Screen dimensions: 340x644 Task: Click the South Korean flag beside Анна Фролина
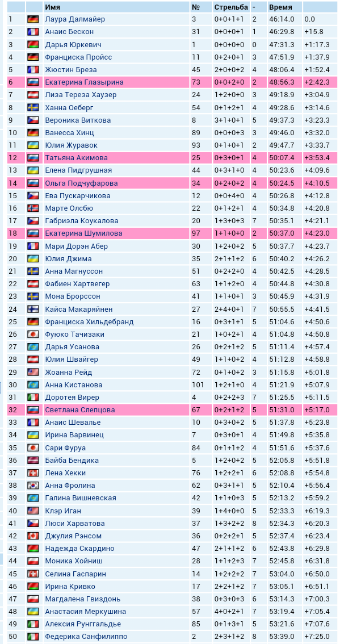pos(33,486)
